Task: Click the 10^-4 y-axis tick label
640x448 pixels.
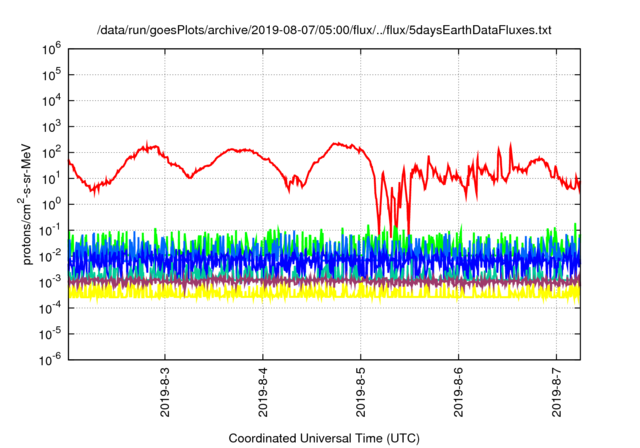Action: [x=51, y=308]
